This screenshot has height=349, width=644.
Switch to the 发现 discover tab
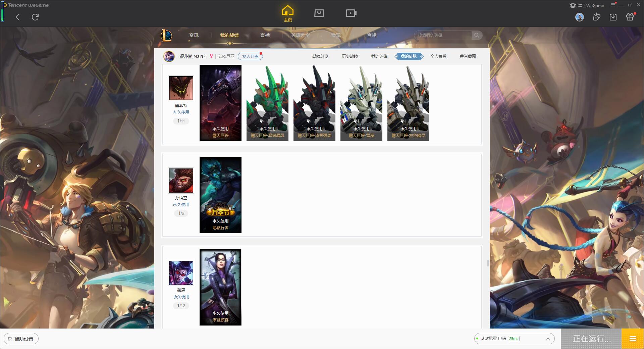pos(336,35)
